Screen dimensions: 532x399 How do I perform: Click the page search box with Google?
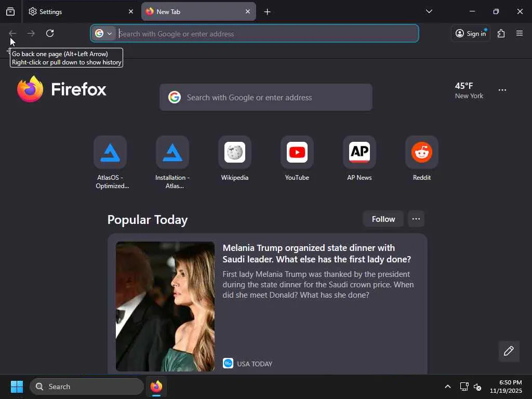(x=266, y=97)
